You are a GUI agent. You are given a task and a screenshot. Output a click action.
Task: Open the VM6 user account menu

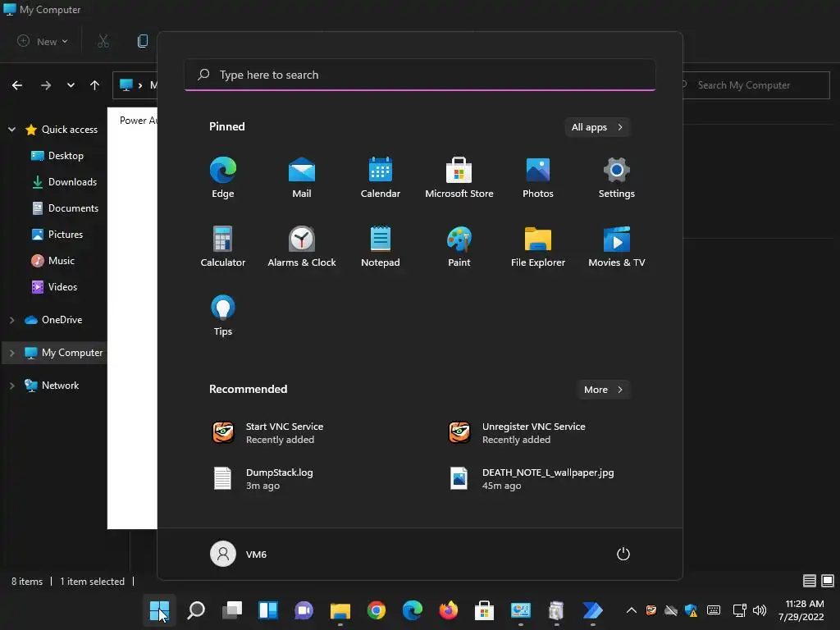pyautogui.click(x=239, y=554)
